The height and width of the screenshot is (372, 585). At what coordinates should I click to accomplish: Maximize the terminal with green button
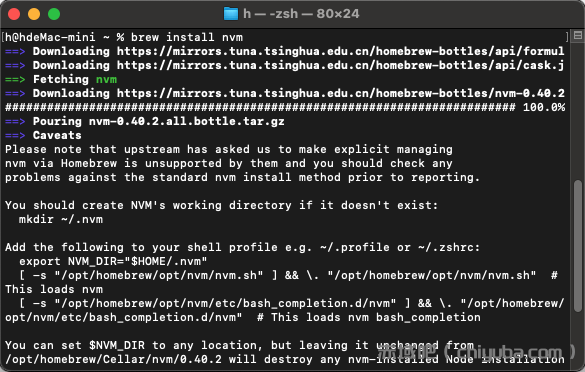click(54, 14)
